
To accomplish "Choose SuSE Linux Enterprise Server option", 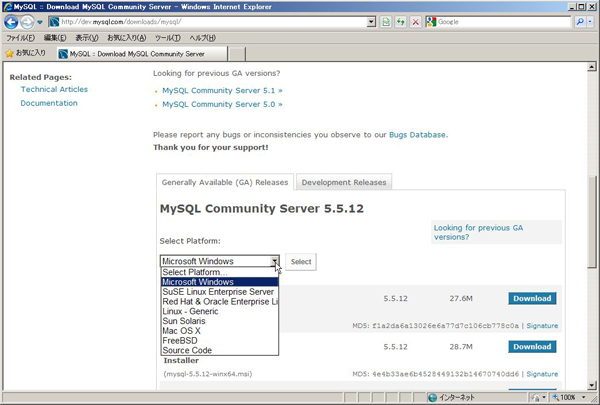I will [x=220, y=292].
